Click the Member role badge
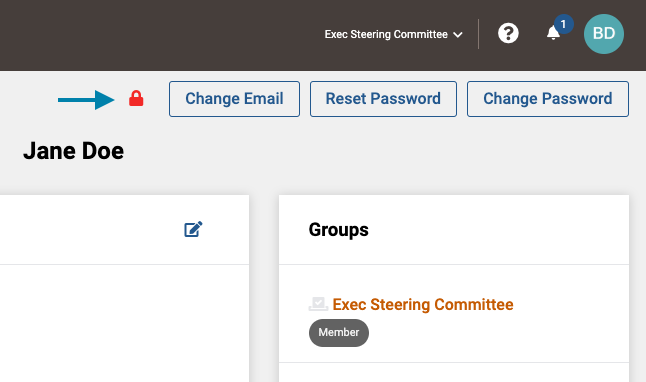The height and width of the screenshot is (382, 646). pyautogui.click(x=339, y=333)
